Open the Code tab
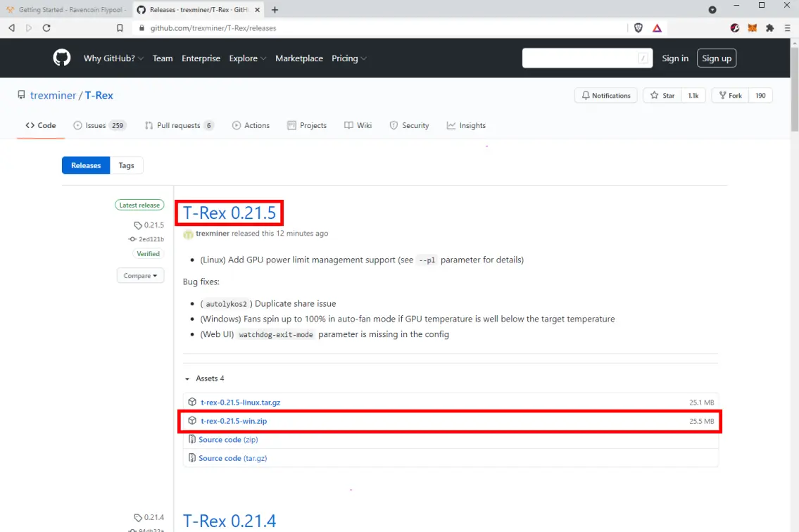The width and height of the screenshot is (799, 532). click(41, 125)
